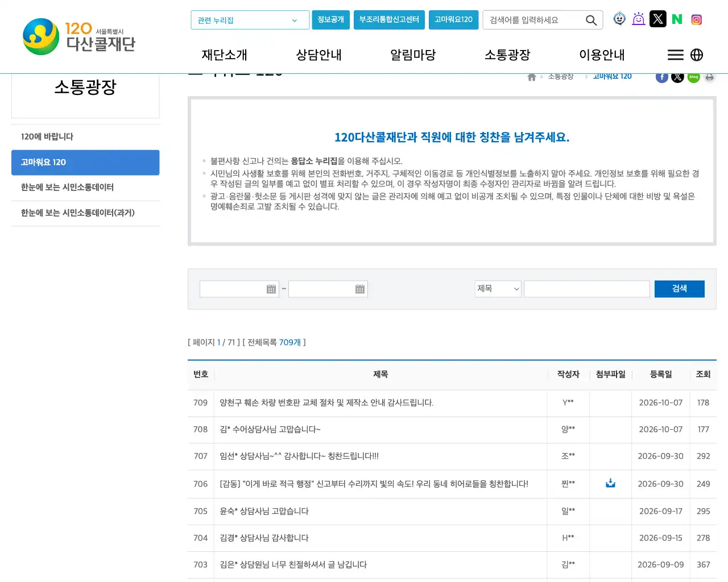Click the blue 검색 button
728x582 pixels.
click(x=680, y=289)
